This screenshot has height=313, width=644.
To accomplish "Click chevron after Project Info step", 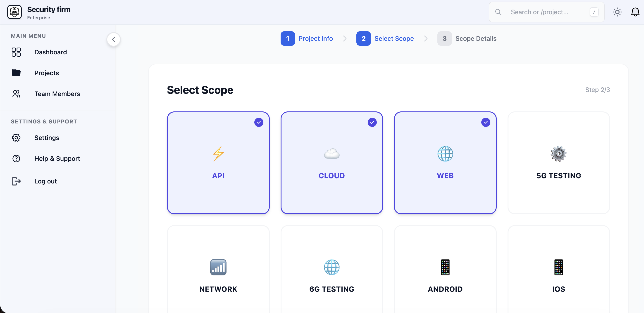I will [344, 39].
